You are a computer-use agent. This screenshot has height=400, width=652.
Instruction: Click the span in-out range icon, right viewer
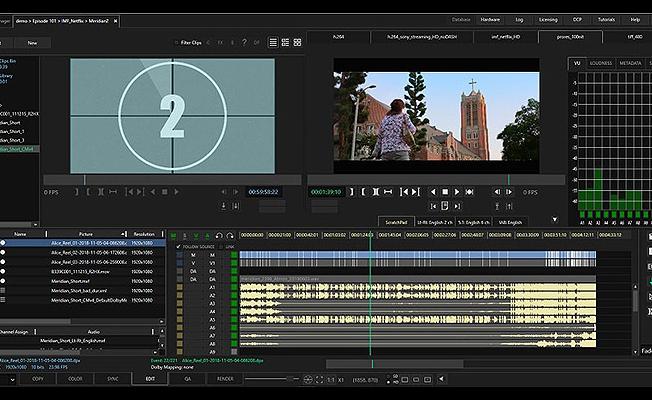tap(388, 192)
